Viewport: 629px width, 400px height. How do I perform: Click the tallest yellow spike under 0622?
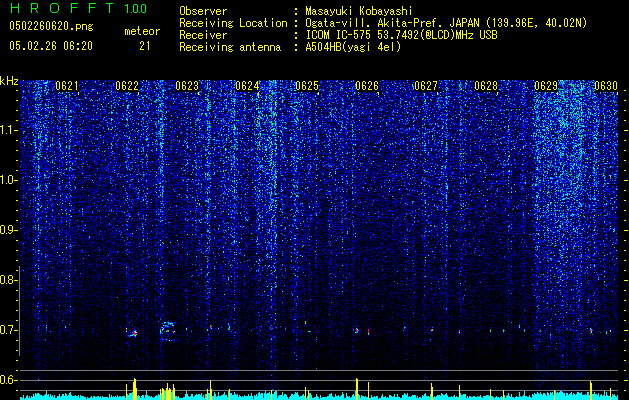coord(135,388)
